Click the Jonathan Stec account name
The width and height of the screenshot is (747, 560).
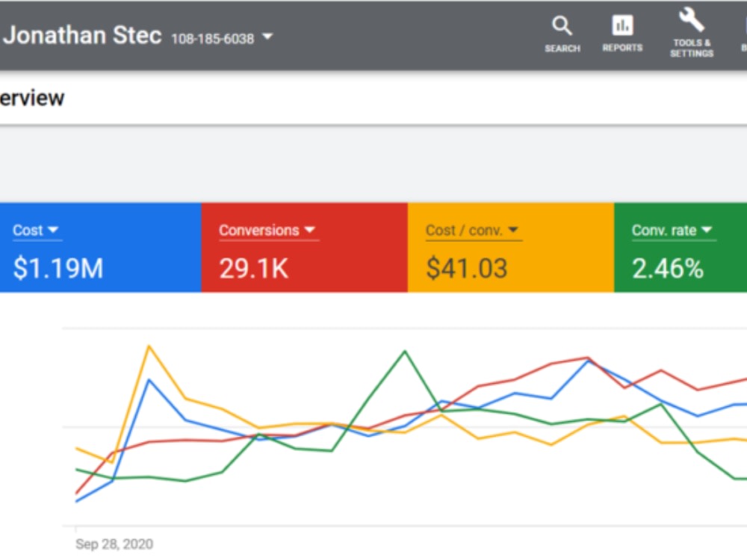tap(82, 35)
